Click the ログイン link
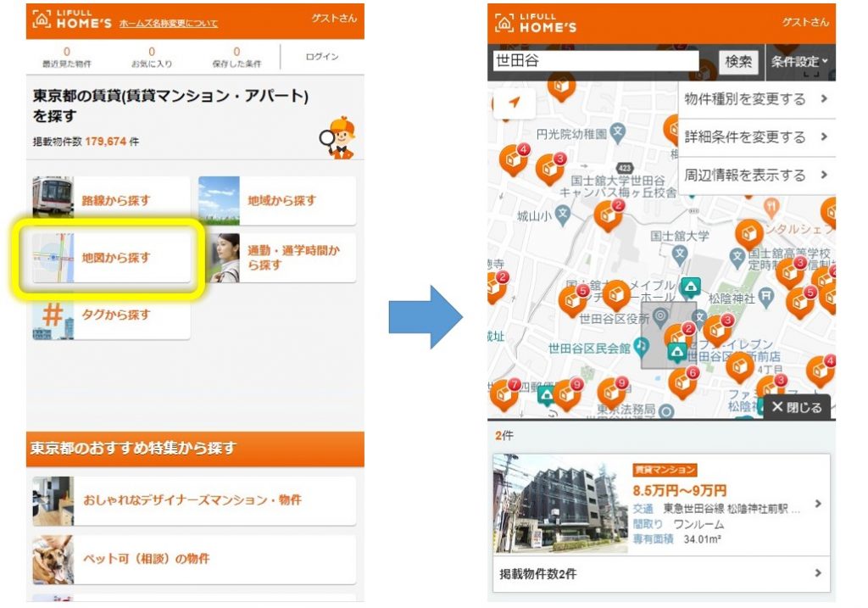 321,57
